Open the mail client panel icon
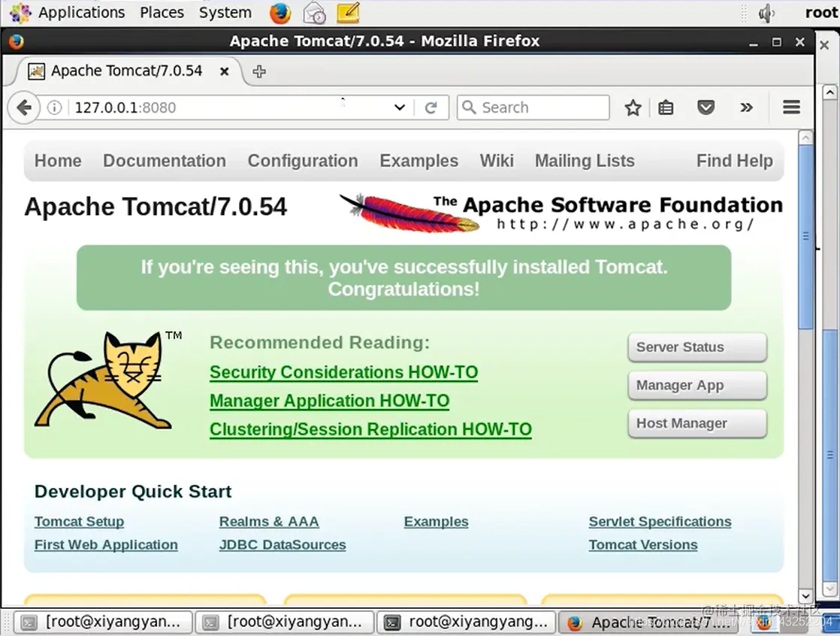Screen dimensions: 840x636 pyautogui.click(x=314, y=13)
